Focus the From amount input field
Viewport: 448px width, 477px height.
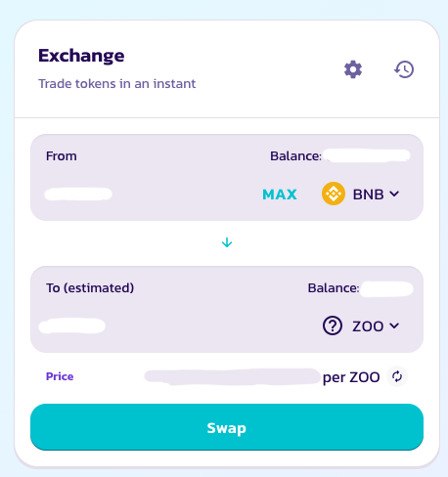[x=78, y=194]
